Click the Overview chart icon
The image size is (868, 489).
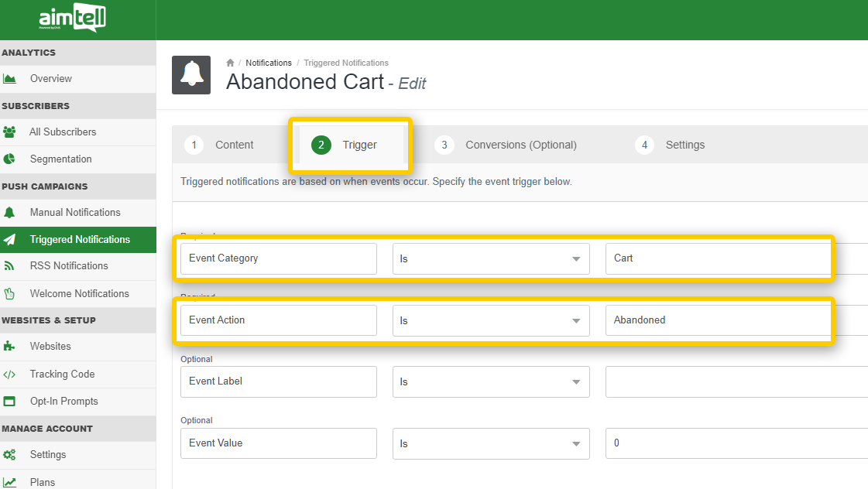(x=9, y=79)
